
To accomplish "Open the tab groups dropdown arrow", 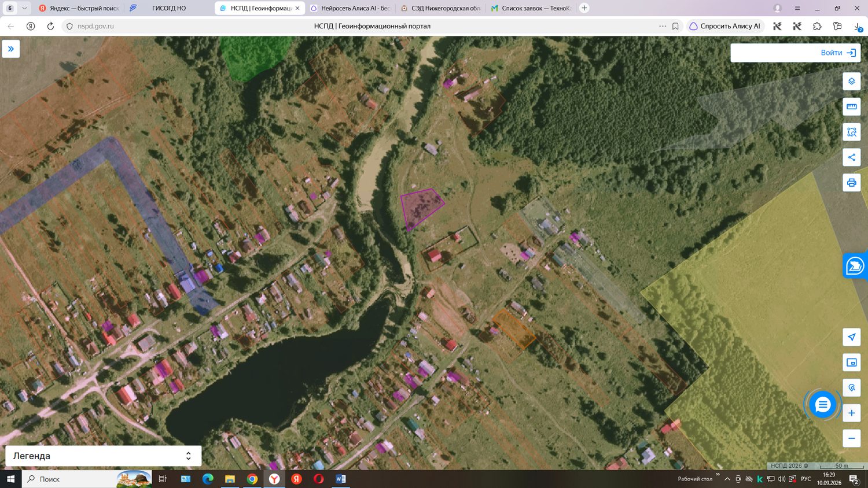I will coord(24,8).
